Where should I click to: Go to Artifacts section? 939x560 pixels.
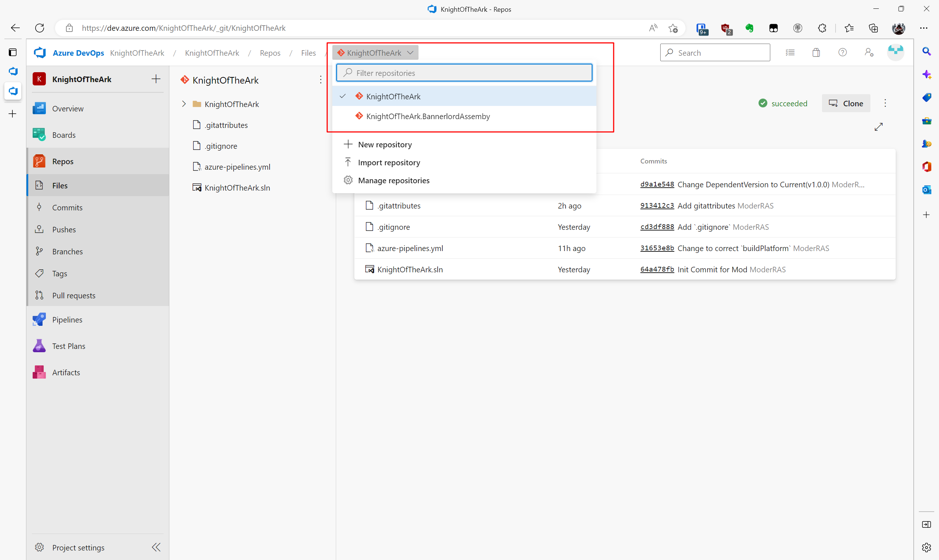click(x=66, y=372)
